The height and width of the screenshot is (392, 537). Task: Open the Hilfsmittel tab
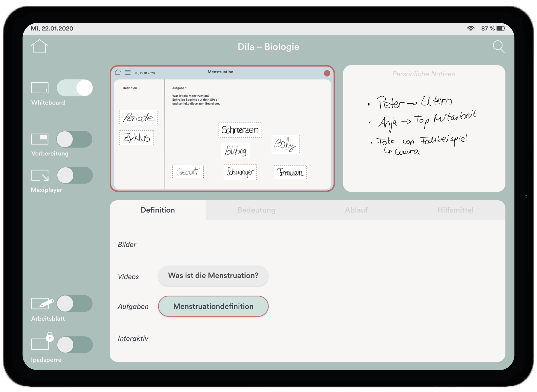455,210
